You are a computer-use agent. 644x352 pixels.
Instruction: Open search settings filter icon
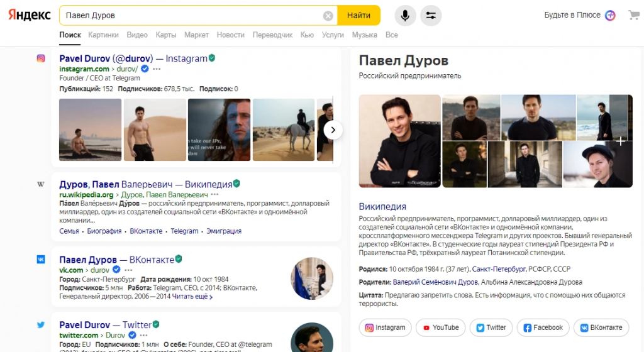tap(431, 16)
